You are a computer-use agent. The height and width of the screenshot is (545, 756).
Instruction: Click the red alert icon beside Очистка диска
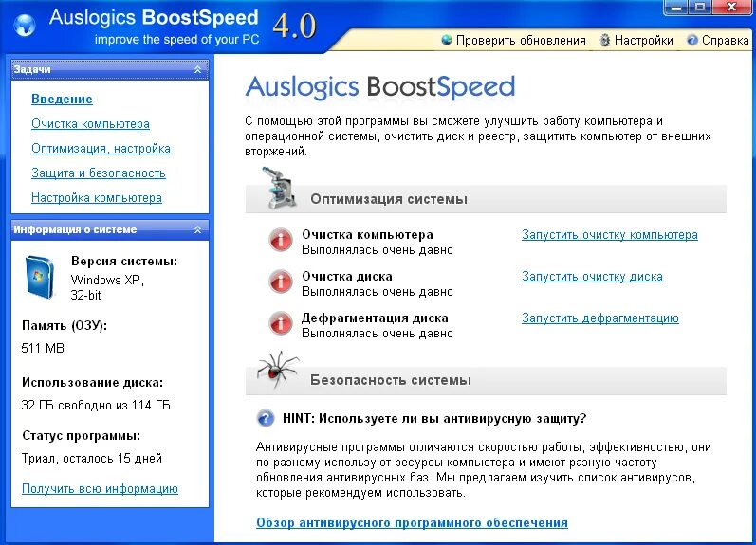point(281,282)
